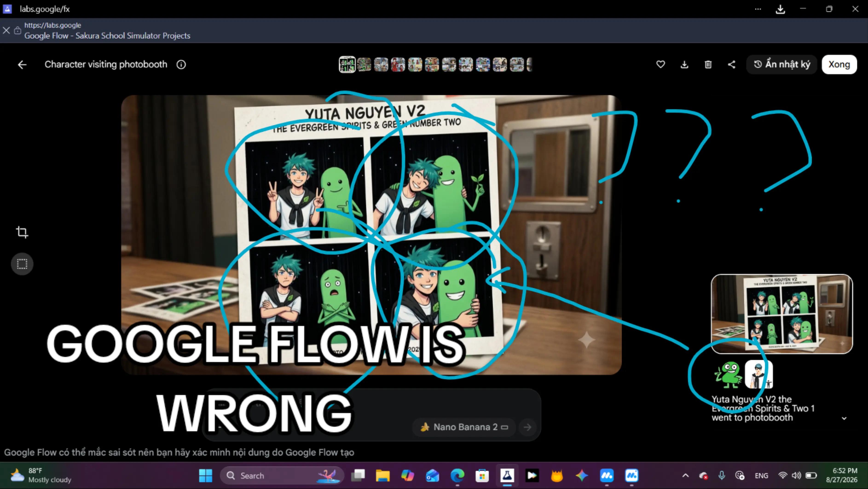Viewport: 868px width, 489px height.
Task: Delete the image with the trash icon
Action: pos(708,64)
